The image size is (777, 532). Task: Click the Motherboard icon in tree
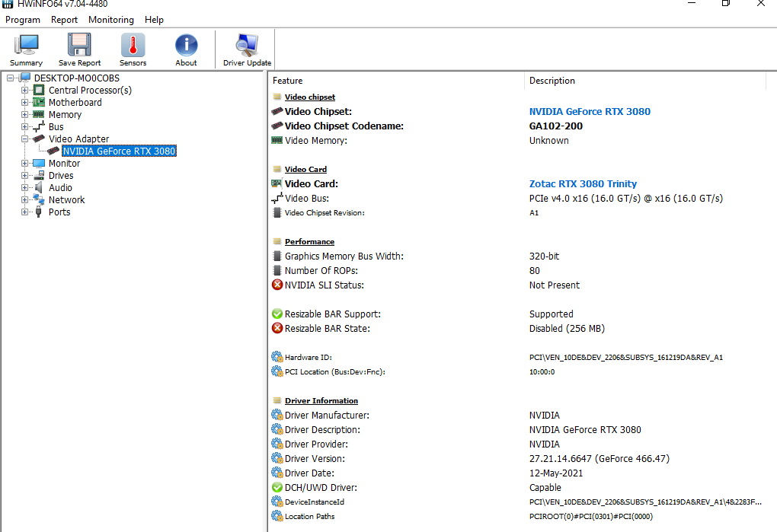39,102
